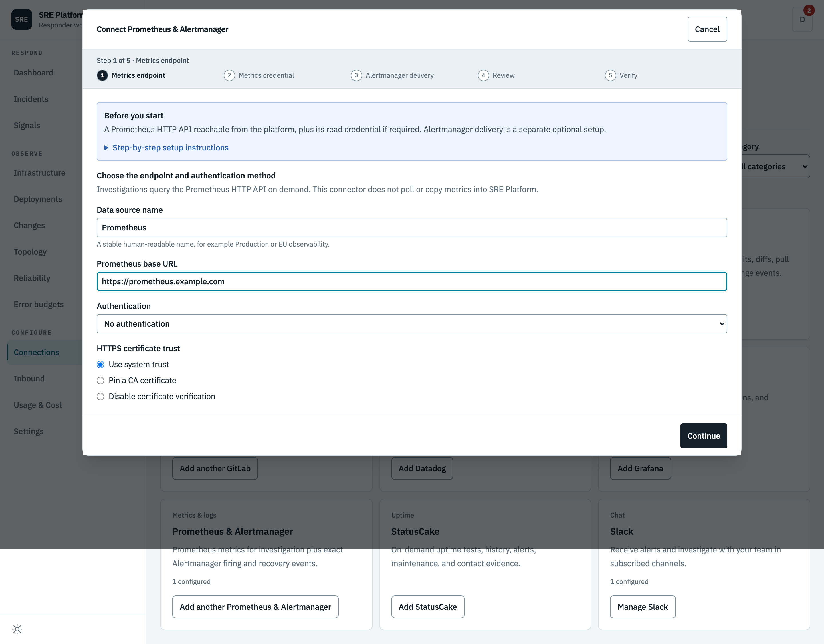Click the HTTPS certificate trust label
The height and width of the screenshot is (644, 824).
pos(138,348)
